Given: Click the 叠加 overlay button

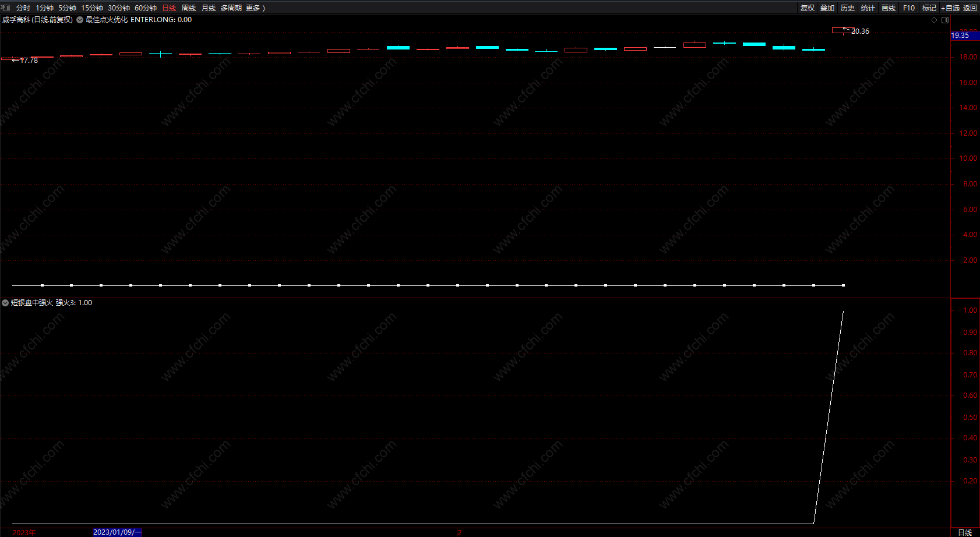Looking at the screenshot, I should tap(827, 8).
